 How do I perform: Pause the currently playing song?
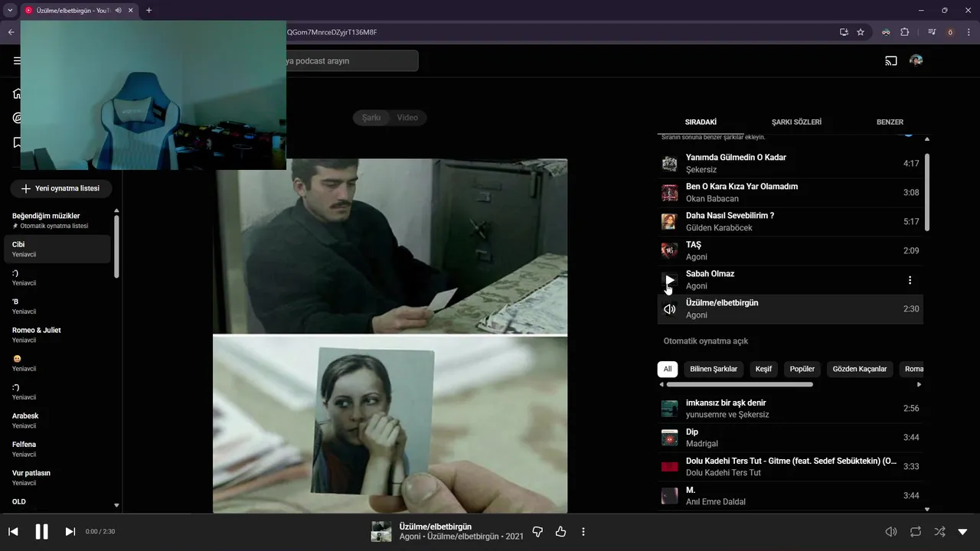click(x=42, y=531)
